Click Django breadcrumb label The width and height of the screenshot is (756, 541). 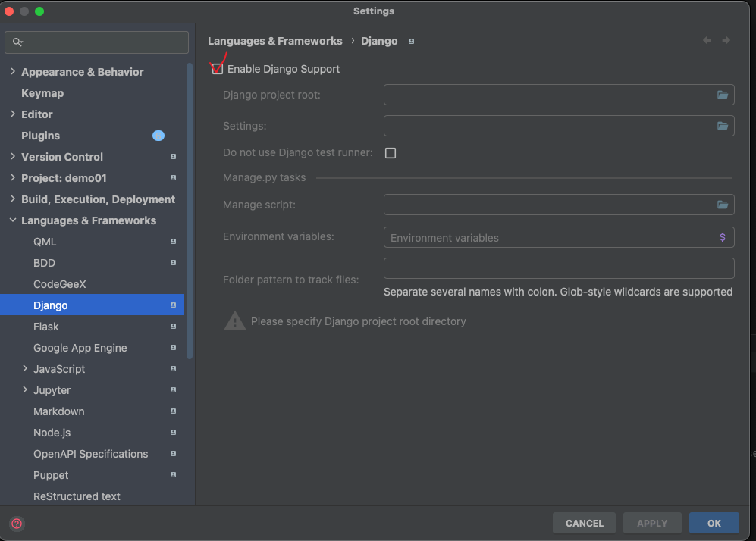[379, 41]
